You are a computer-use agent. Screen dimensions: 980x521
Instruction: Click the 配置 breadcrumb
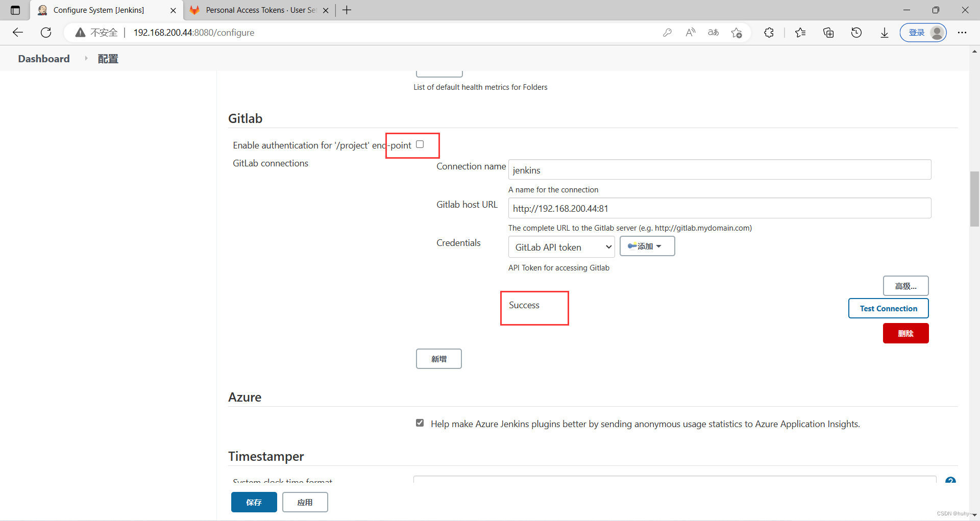pos(108,59)
